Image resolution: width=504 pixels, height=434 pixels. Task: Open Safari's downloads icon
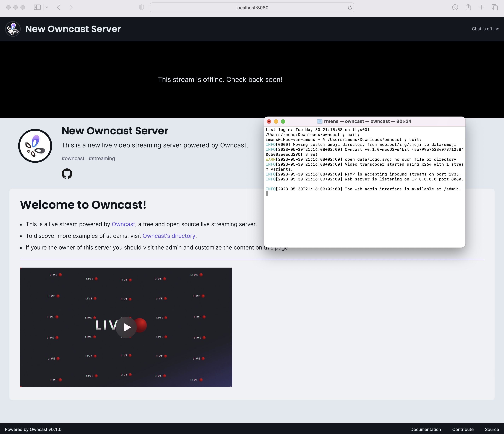coord(455,7)
